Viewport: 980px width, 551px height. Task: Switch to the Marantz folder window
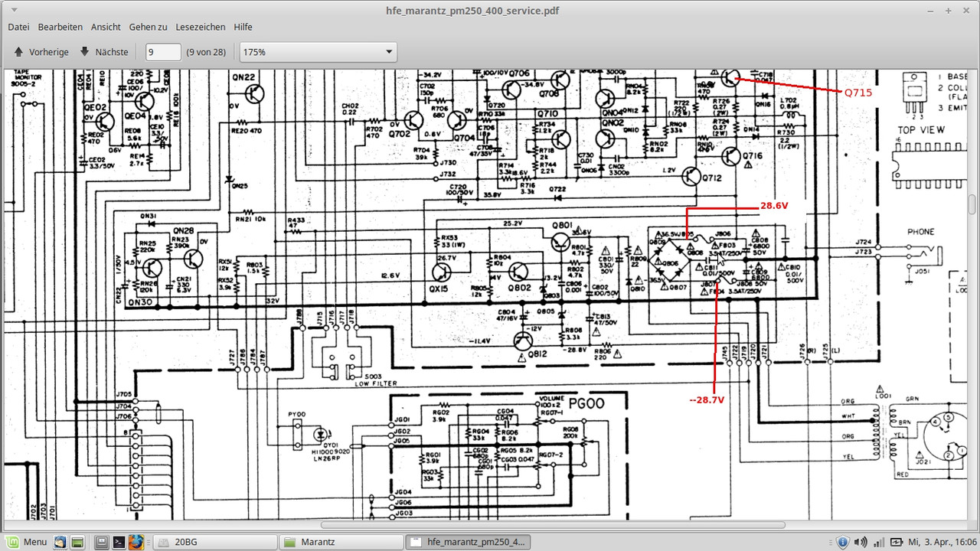(x=341, y=542)
